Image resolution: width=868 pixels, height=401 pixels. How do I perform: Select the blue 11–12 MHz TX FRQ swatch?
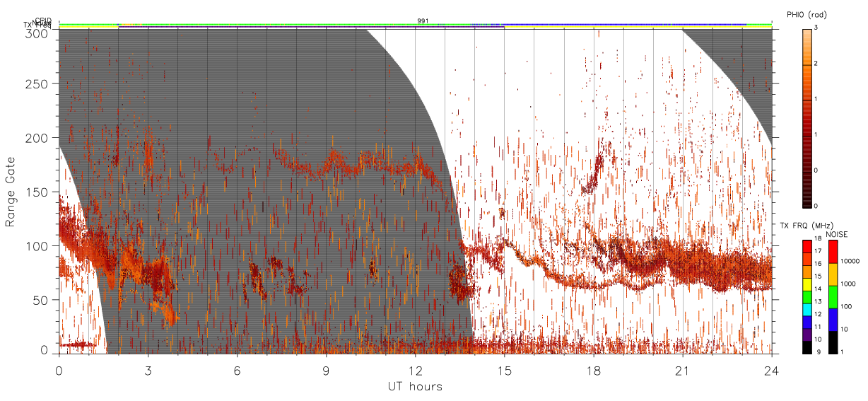(807, 322)
